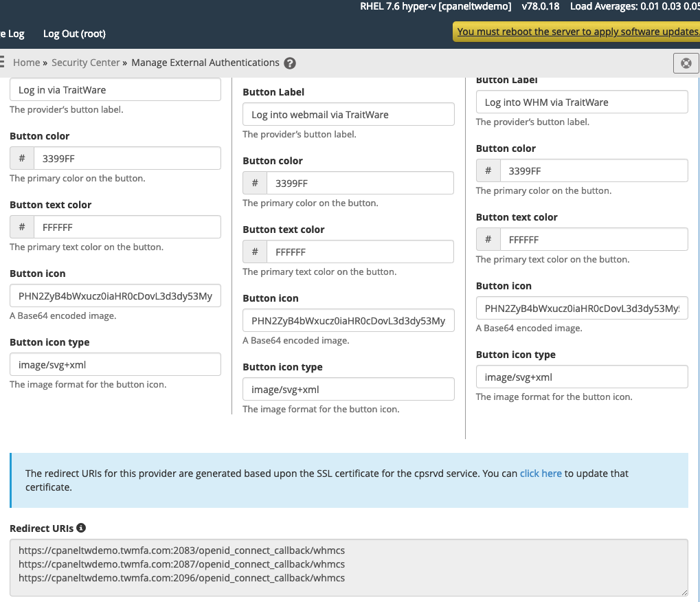The height and width of the screenshot is (602, 700).
Task: Open Security Center breadcrumb
Action: point(86,63)
